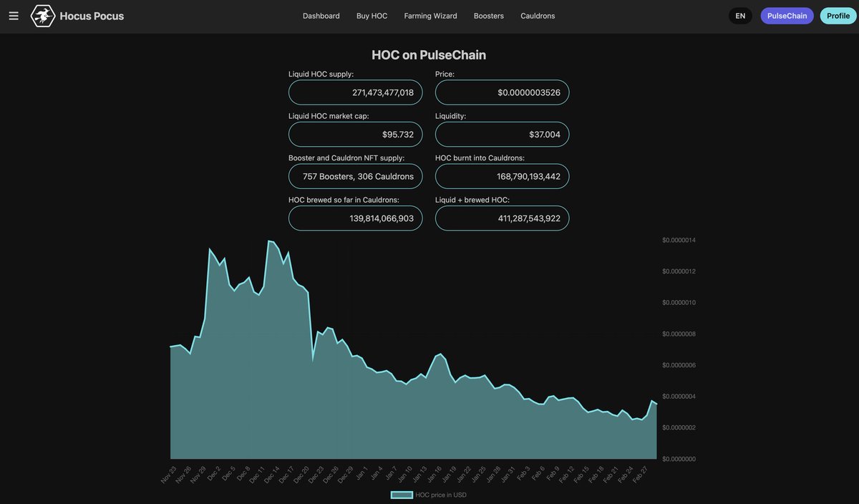Screen dimensions: 859x504
Task: Click the Jan 1 x-axis date label
Action: (361, 472)
